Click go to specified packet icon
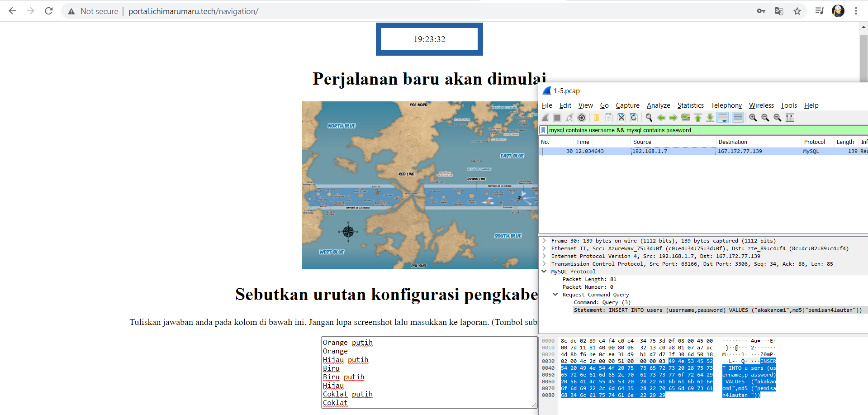Image resolution: width=868 pixels, height=415 pixels. tap(686, 118)
